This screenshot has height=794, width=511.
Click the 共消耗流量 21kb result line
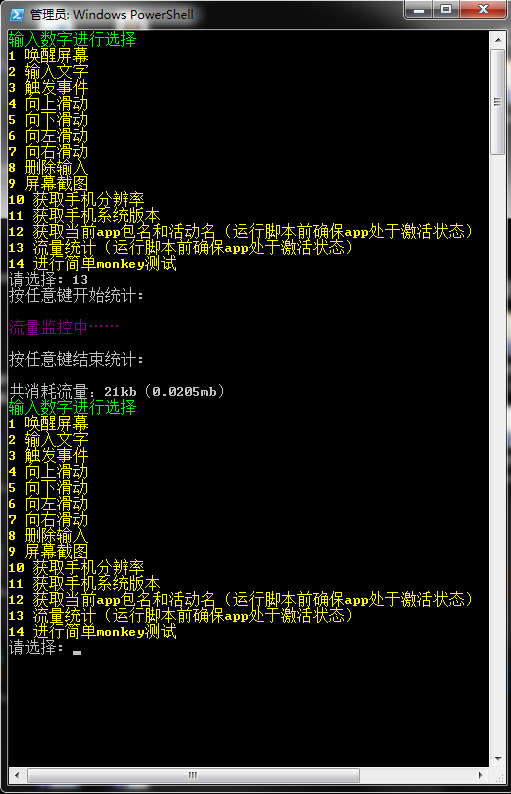click(116, 391)
